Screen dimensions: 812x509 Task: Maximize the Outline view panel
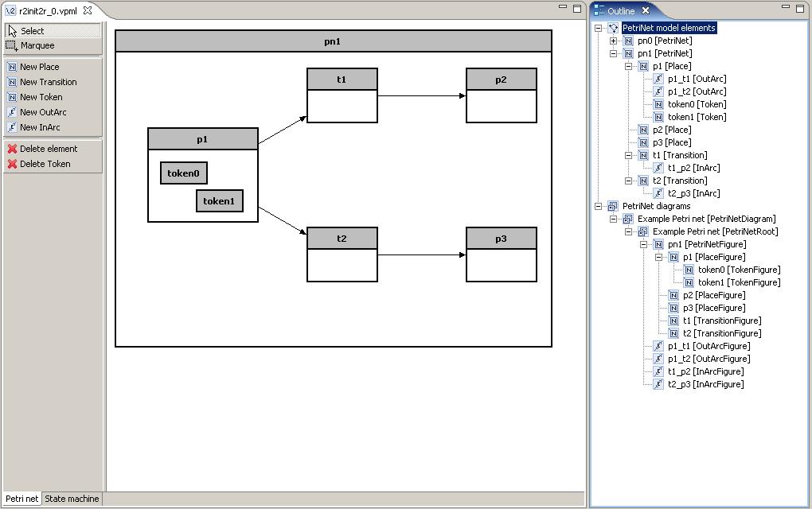coord(799,8)
